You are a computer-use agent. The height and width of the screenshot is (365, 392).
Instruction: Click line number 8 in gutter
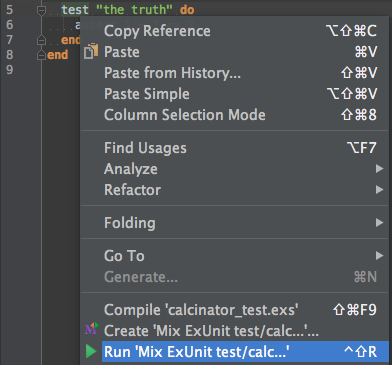[x=10, y=54]
